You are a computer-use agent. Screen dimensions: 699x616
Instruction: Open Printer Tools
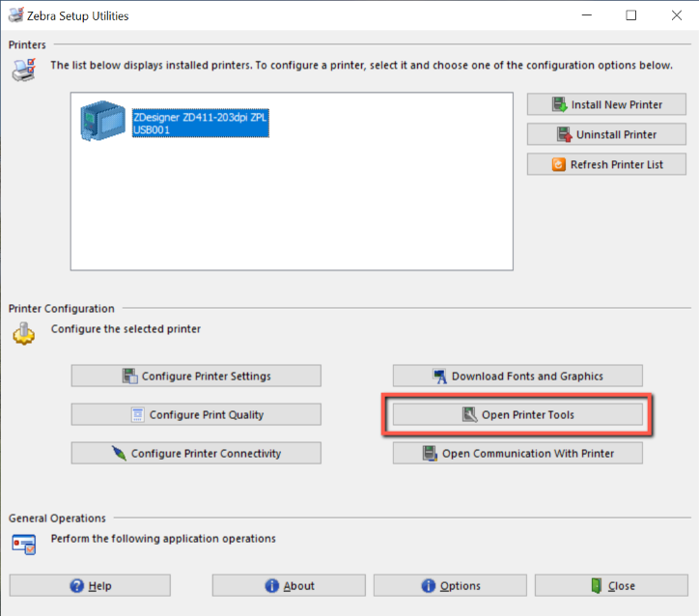[x=517, y=414]
